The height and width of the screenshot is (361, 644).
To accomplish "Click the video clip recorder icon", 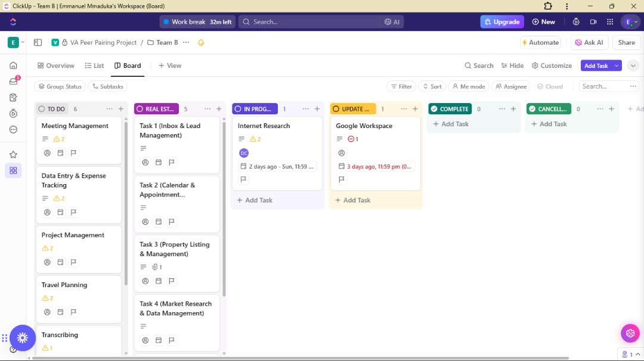I will [x=593, y=21].
